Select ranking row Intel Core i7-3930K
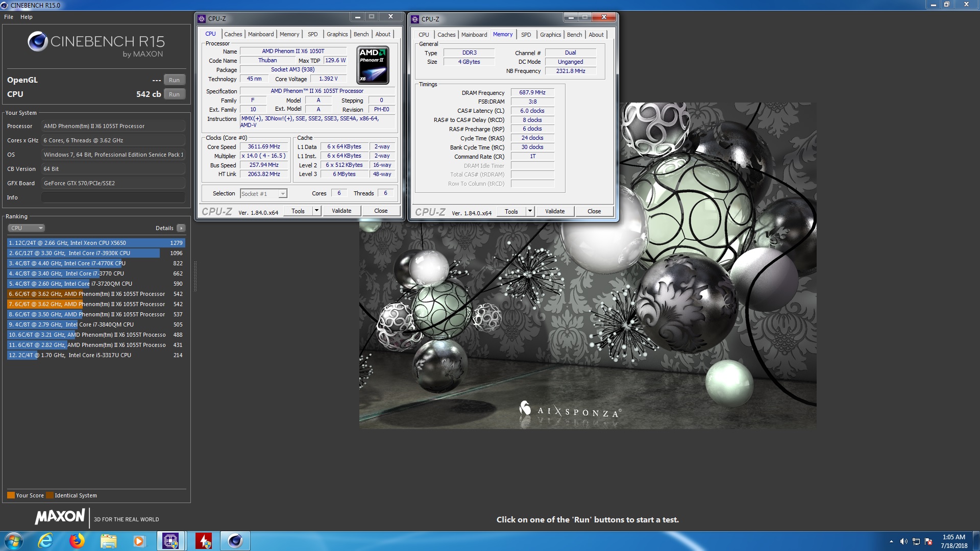This screenshot has width=980, height=551. coord(96,253)
